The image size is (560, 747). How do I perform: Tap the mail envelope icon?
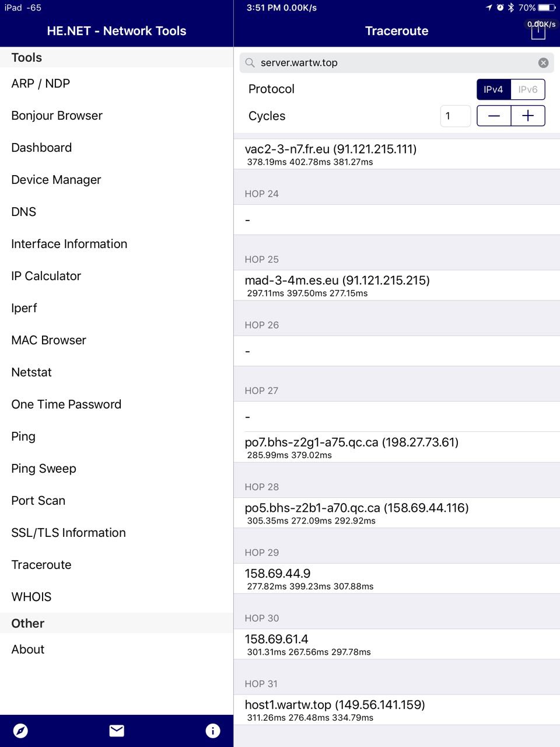click(117, 731)
